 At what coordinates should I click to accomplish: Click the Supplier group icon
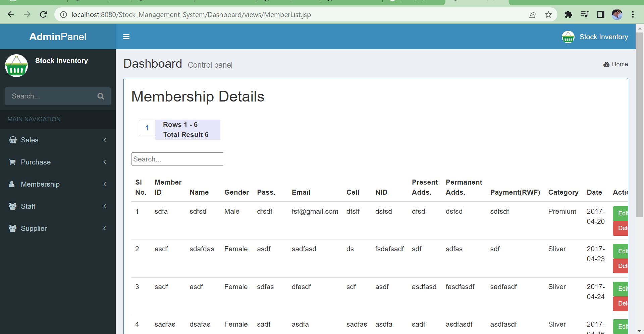click(x=12, y=228)
